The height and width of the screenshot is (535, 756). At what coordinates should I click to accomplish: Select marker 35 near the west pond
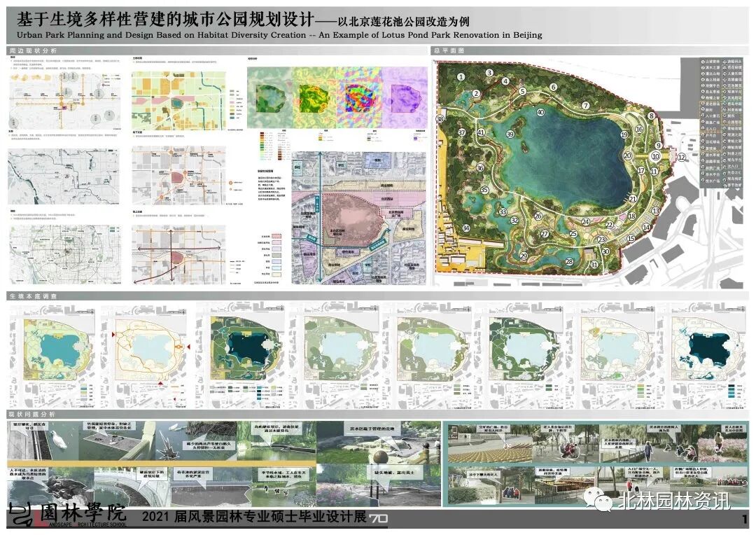pyautogui.click(x=484, y=190)
